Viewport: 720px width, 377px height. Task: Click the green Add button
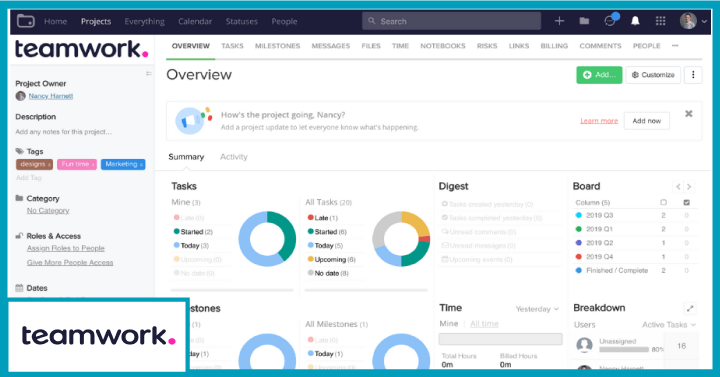[x=599, y=75]
